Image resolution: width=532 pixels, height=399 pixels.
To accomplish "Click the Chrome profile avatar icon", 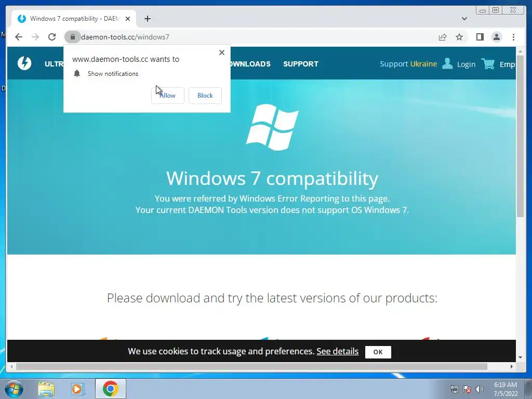I will click(496, 37).
